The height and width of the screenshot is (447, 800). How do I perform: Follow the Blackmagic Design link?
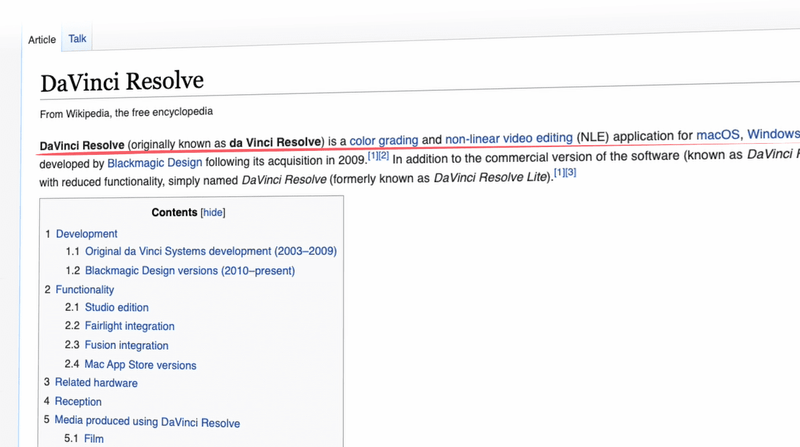155,163
